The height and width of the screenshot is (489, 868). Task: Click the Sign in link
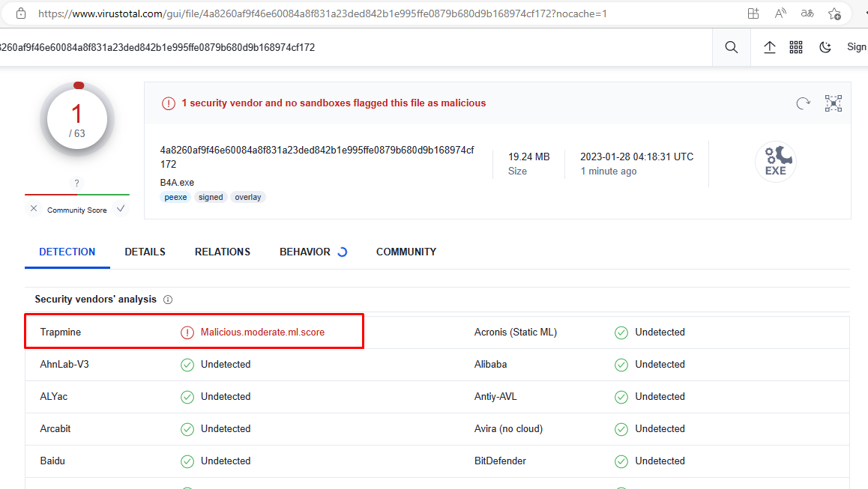coord(856,46)
